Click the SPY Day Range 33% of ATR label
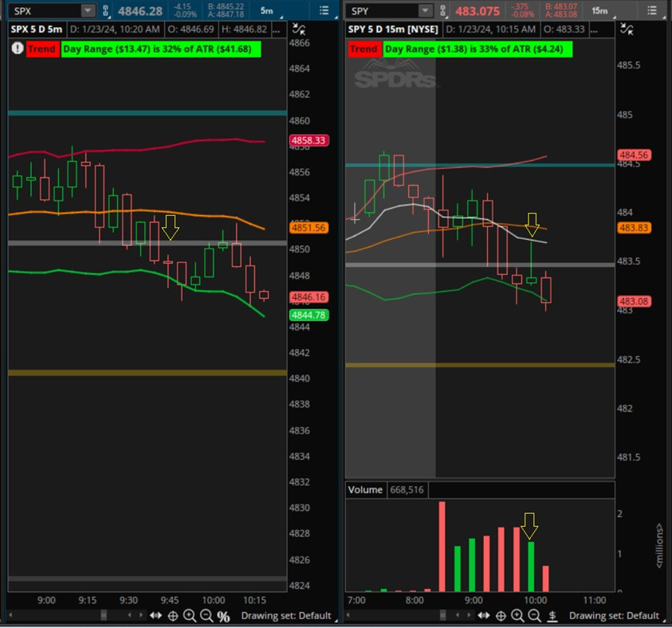Screen dimensions: 672x628 click(x=477, y=49)
